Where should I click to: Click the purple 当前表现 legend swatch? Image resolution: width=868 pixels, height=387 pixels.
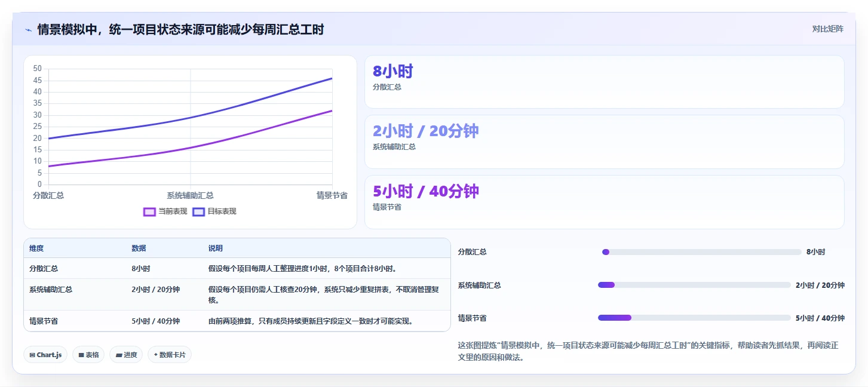[149, 211]
